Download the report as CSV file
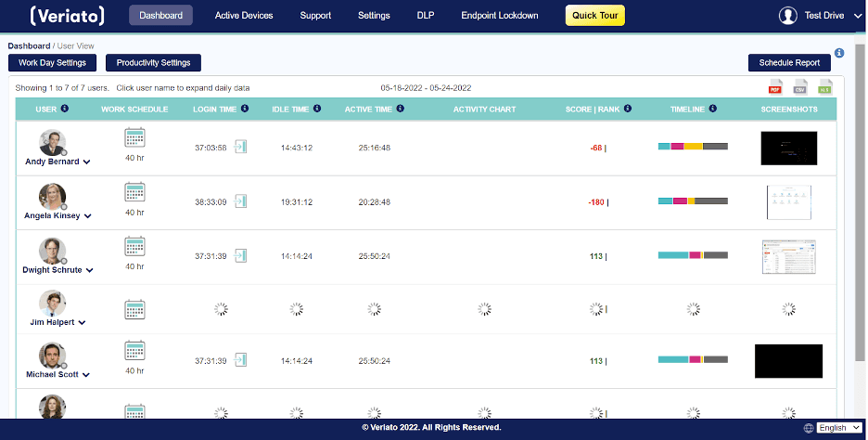The image size is (868, 440). point(799,87)
